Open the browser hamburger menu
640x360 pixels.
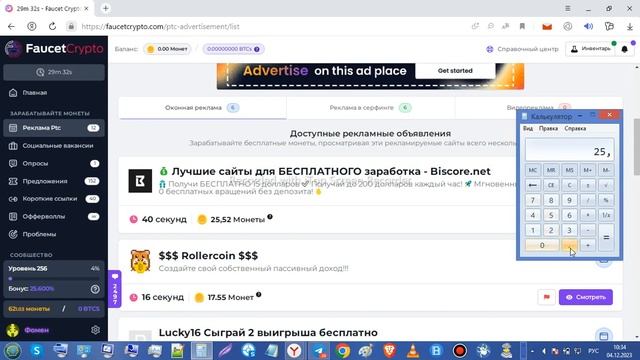click(x=568, y=8)
